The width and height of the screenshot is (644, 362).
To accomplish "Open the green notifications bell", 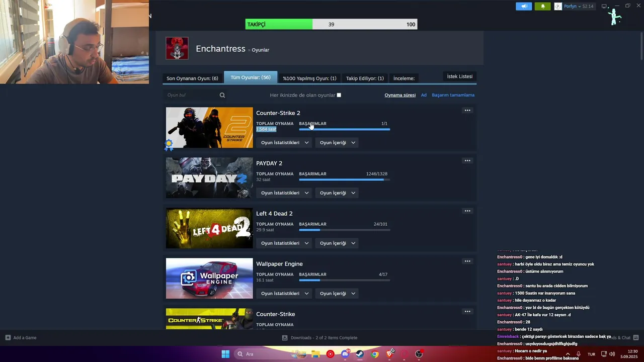I will click(x=543, y=7).
